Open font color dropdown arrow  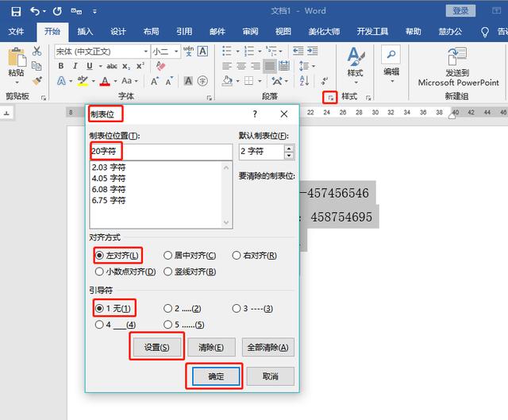115,81
